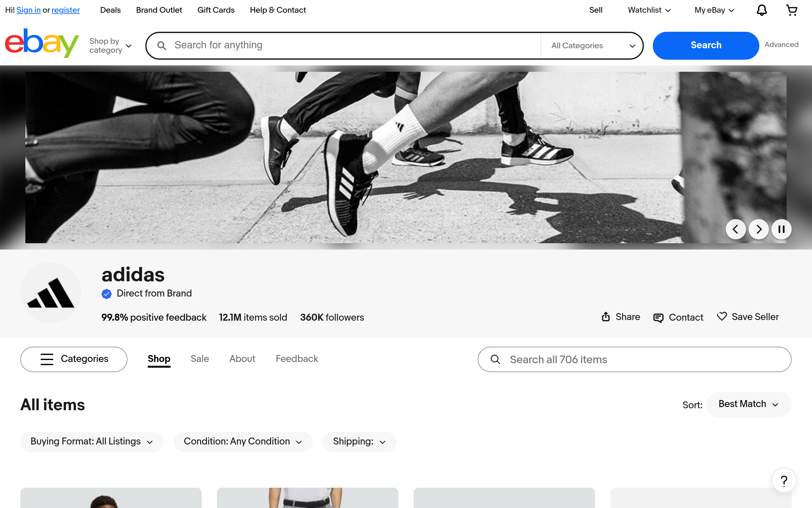Open the store Categories menu button
The height and width of the screenshot is (508, 812).
click(74, 359)
